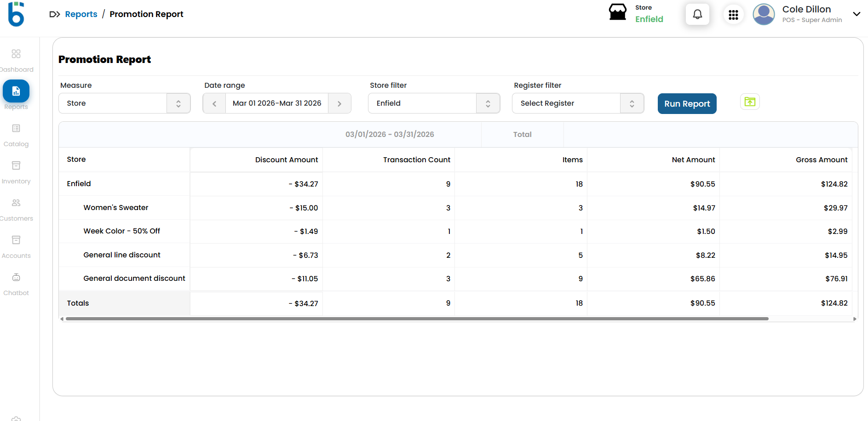Select the Chatbot menu label
Screen dimensions: 868x421
16,293
